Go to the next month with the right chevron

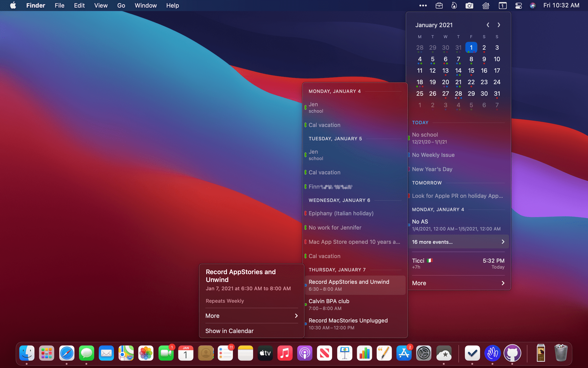coord(499,25)
